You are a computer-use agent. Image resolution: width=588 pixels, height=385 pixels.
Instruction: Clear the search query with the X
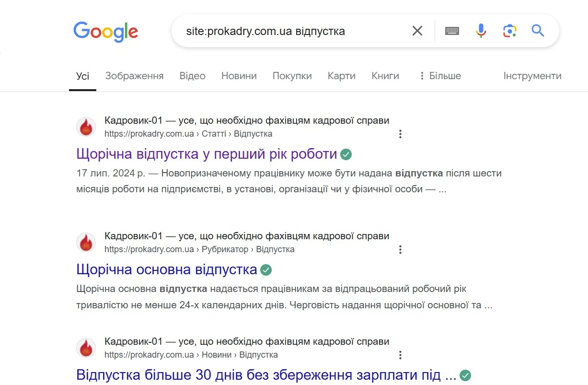(x=417, y=30)
